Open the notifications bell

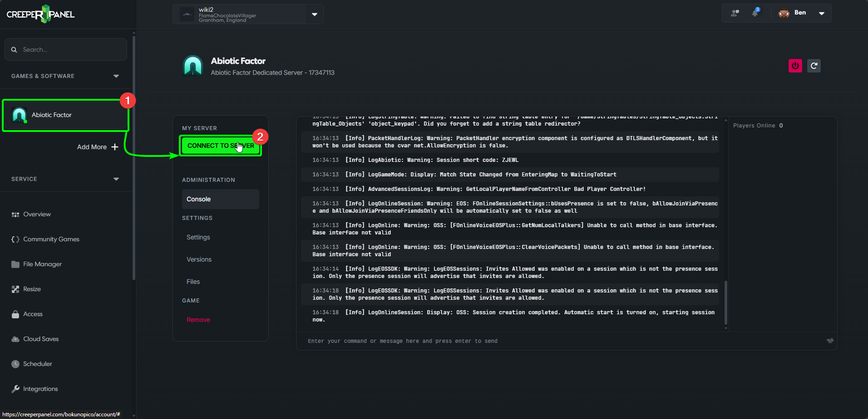click(x=755, y=13)
